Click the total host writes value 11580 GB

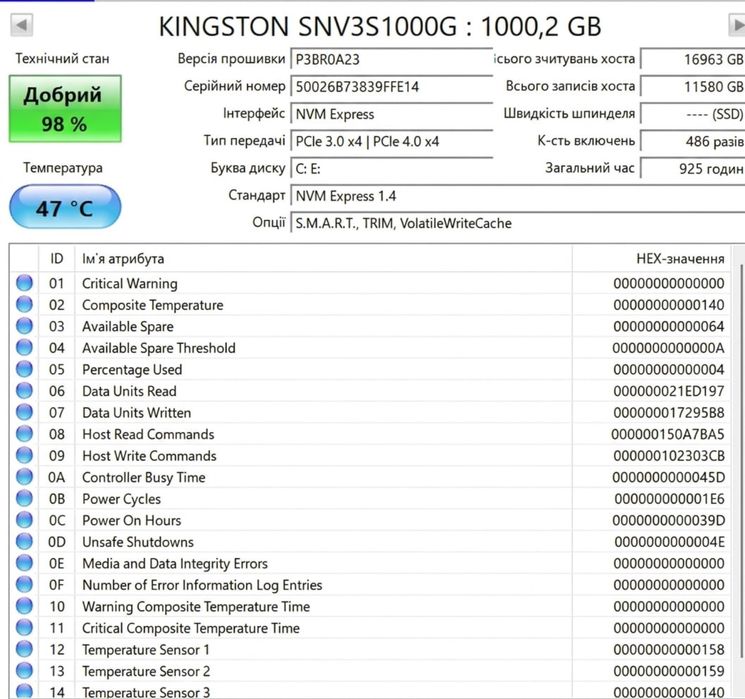(x=693, y=86)
